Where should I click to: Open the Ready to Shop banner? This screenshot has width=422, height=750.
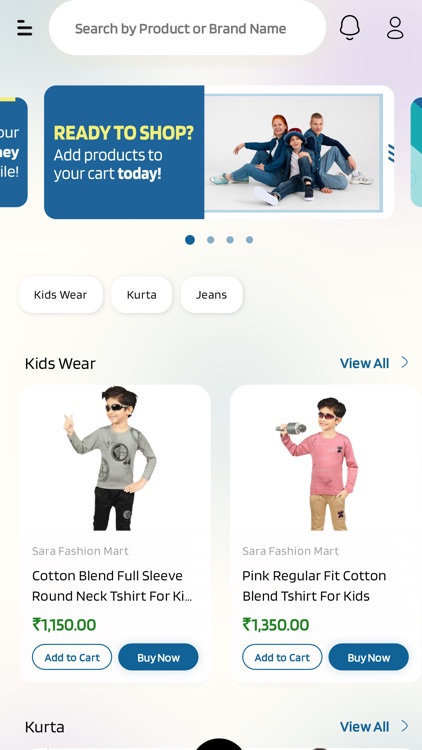219,152
